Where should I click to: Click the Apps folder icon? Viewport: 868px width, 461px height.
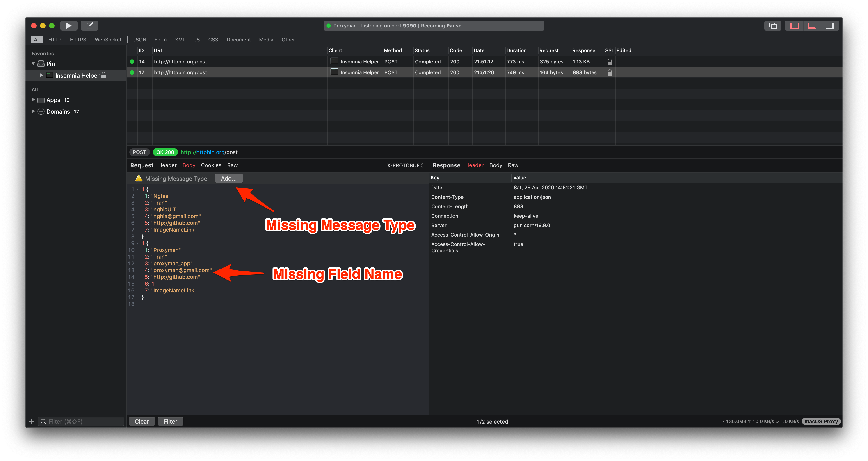(x=41, y=99)
